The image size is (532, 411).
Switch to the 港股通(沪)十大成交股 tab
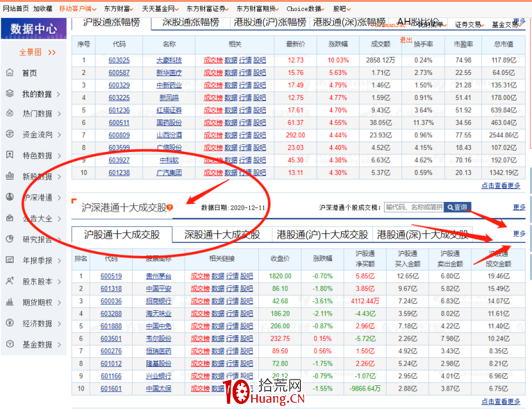click(322, 235)
